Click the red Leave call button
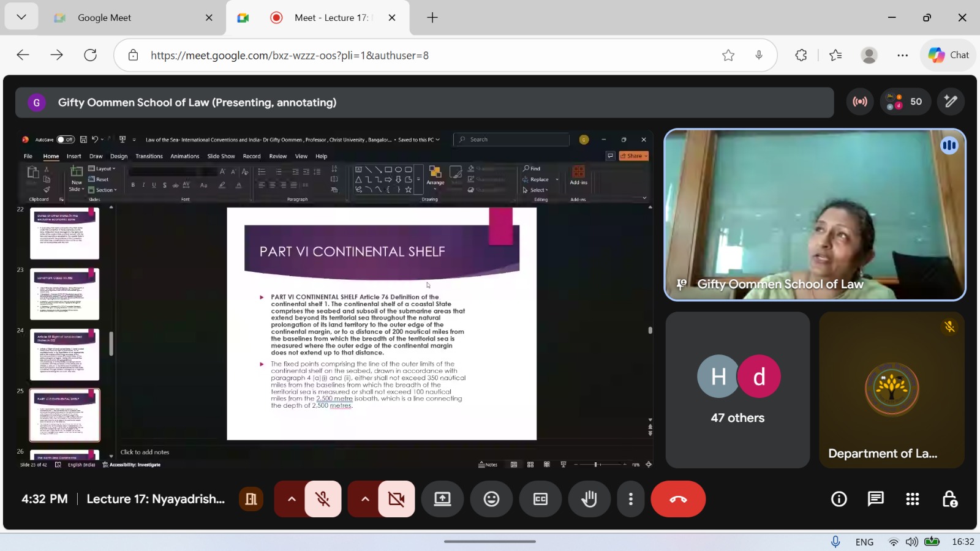Screen dimensions: 980x551 [x=677, y=499]
